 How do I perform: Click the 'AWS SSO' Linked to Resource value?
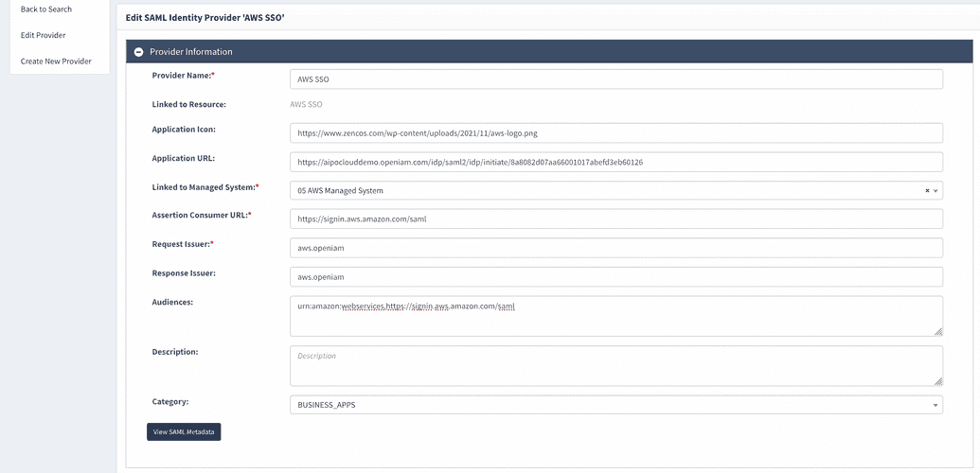click(x=306, y=105)
